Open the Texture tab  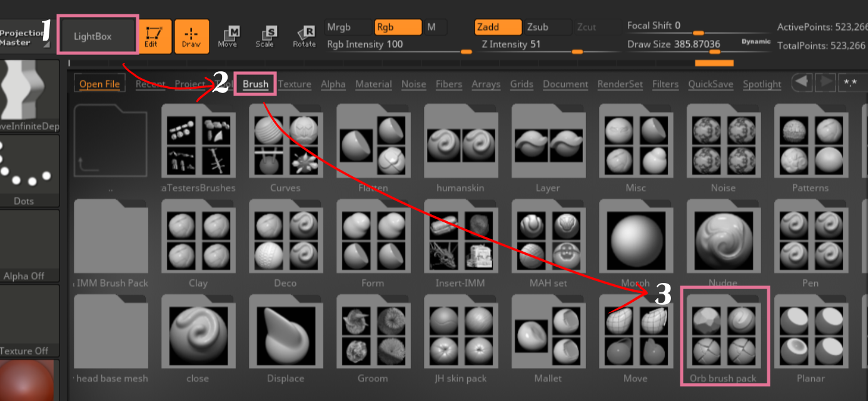click(295, 84)
